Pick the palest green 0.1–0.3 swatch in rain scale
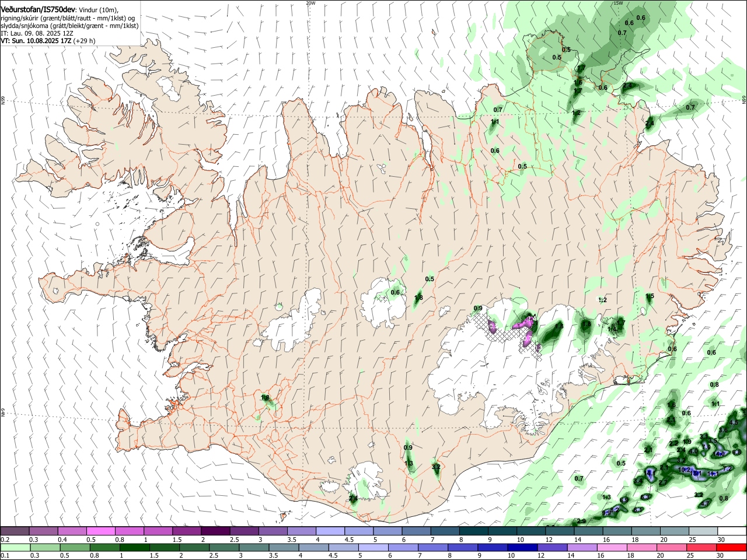 click(15, 547)
